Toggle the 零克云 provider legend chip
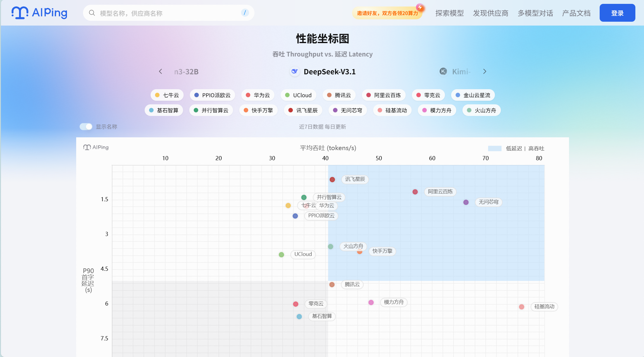Image resolution: width=644 pixels, height=357 pixels. 428,95
